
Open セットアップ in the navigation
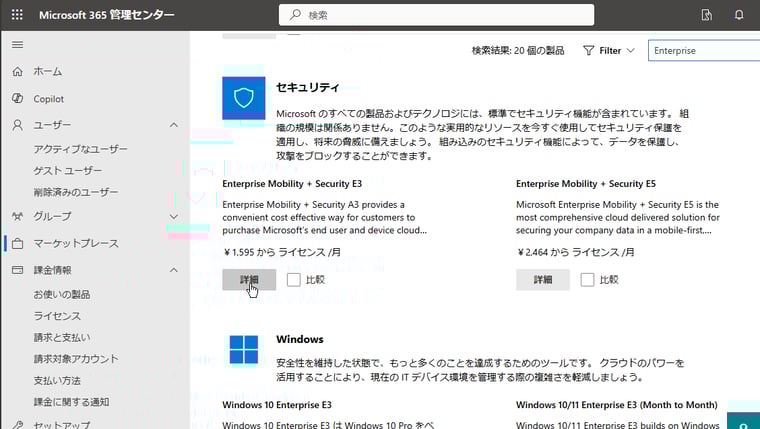[x=62, y=425]
